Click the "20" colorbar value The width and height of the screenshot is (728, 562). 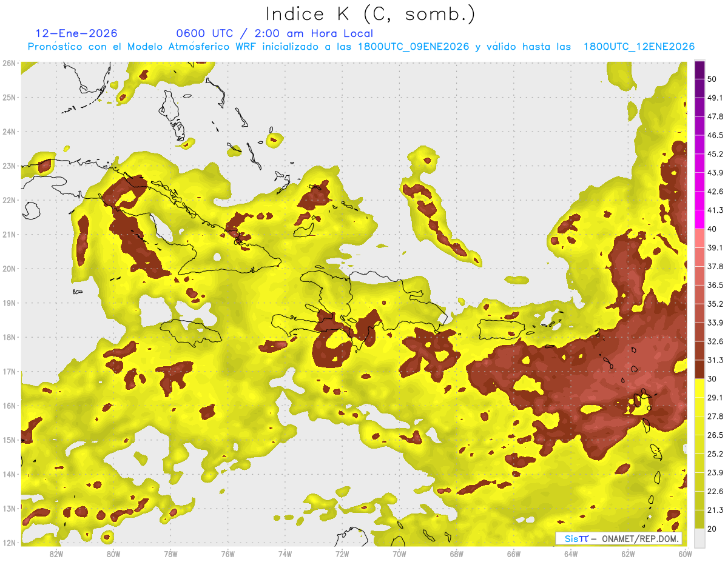pos(712,529)
